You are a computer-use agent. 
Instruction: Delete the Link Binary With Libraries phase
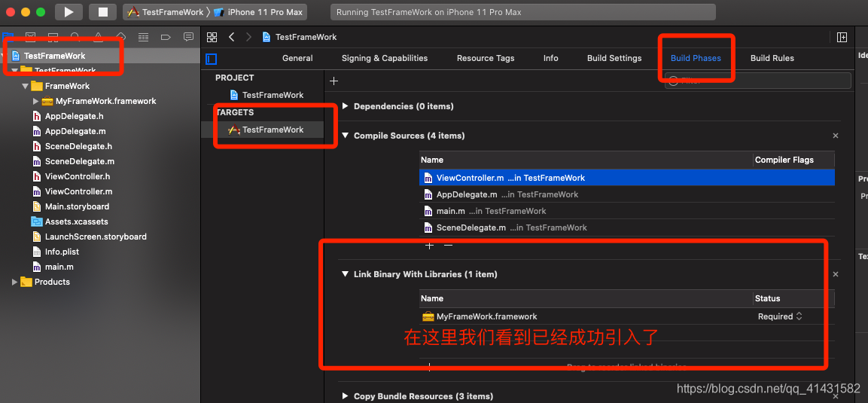tap(836, 274)
